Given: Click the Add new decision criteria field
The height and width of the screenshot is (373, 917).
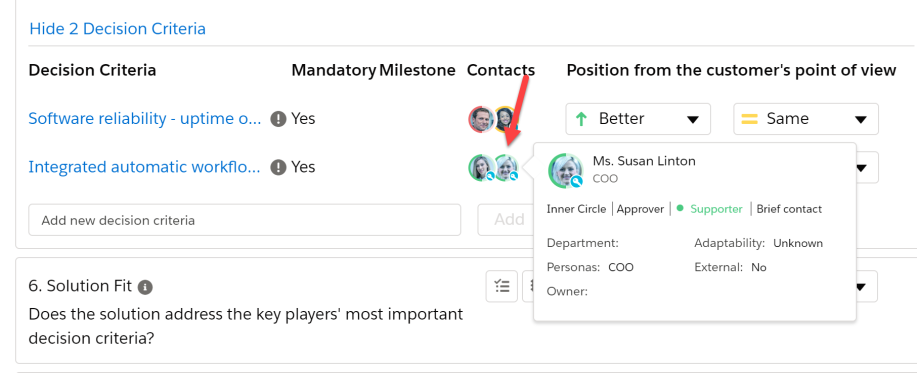Looking at the screenshot, I should click(244, 220).
